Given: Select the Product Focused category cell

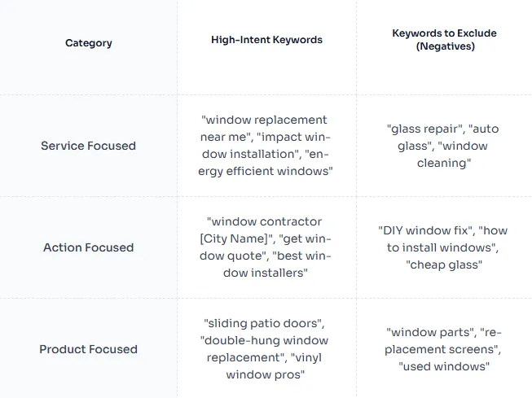Looking at the screenshot, I should pos(89,349).
